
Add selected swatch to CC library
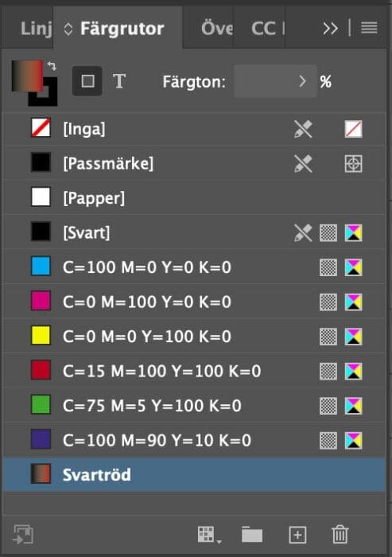coord(23,535)
